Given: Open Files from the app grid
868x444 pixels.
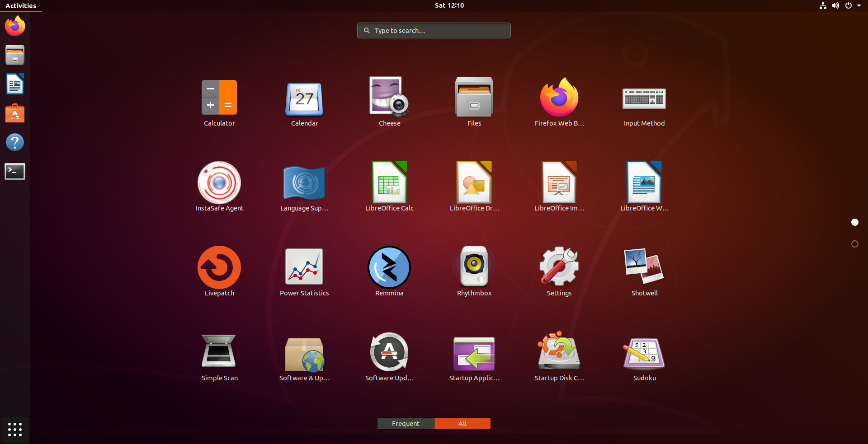Looking at the screenshot, I should pos(474,97).
